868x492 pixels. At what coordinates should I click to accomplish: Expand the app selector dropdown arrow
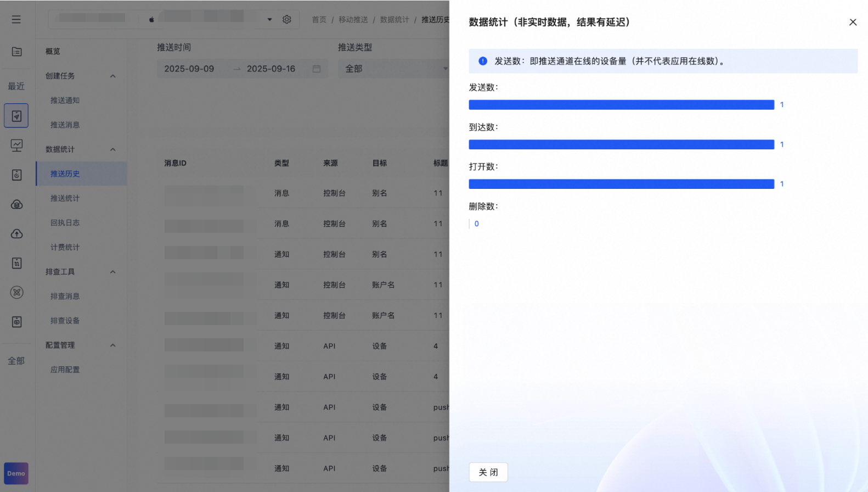click(269, 19)
